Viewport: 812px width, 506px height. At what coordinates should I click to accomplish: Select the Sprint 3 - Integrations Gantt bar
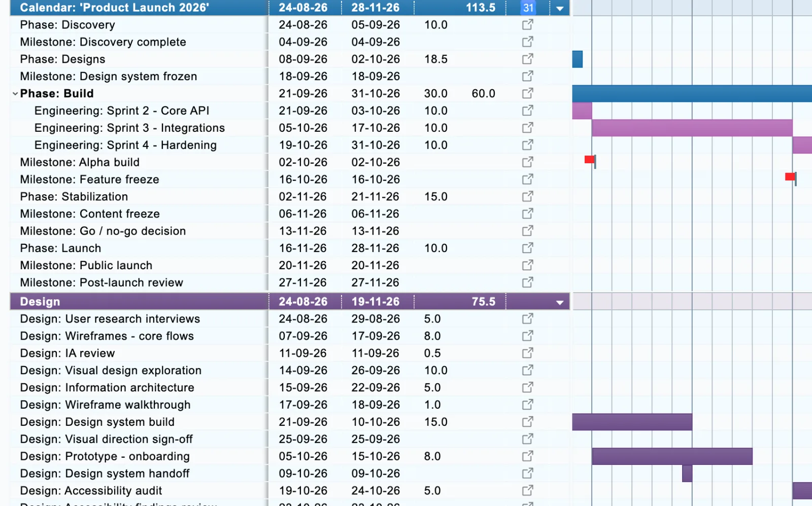pos(692,128)
